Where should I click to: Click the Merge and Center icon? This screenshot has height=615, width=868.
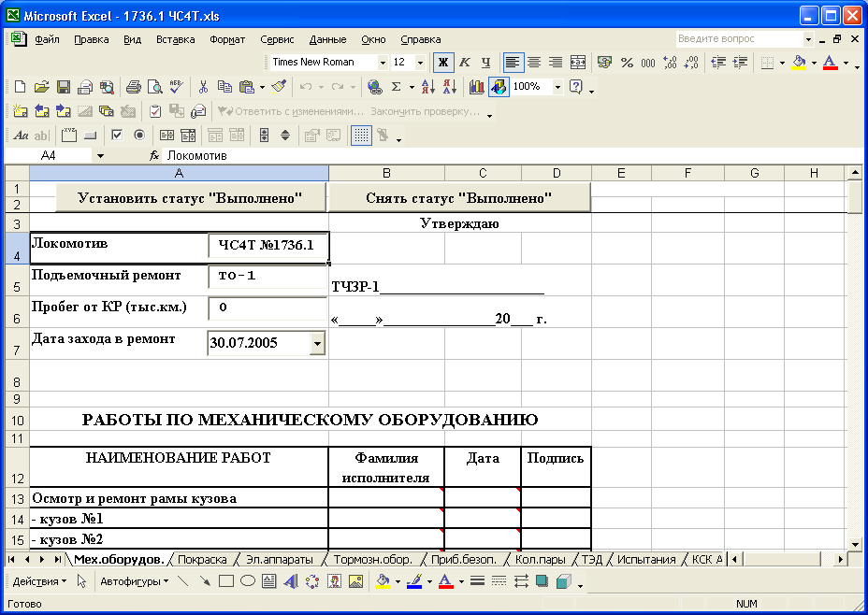(x=577, y=62)
